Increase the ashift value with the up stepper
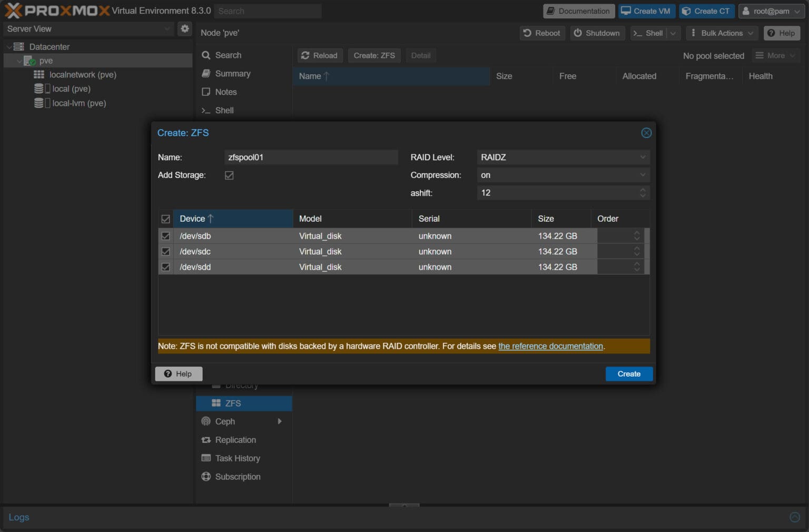809x532 pixels. [x=642, y=190]
